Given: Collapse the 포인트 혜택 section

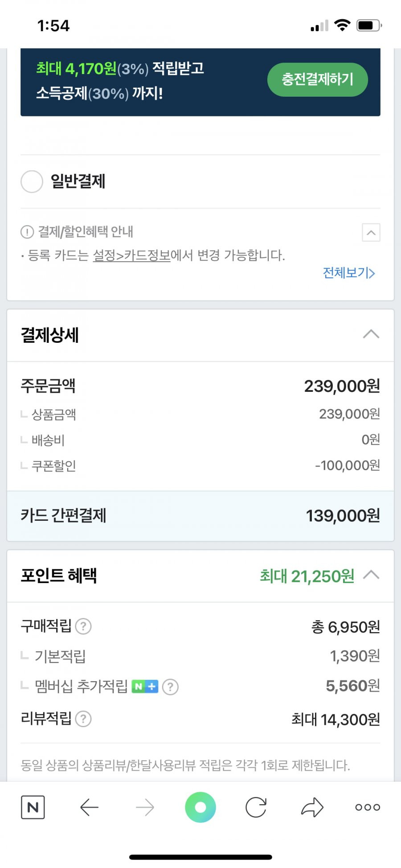Looking at the screenshot, I should pos(371,575).
